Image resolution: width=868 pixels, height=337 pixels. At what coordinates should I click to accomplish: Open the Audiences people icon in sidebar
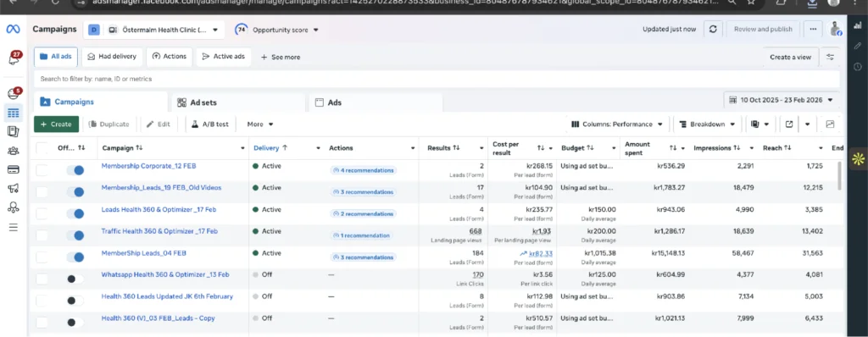14,151
